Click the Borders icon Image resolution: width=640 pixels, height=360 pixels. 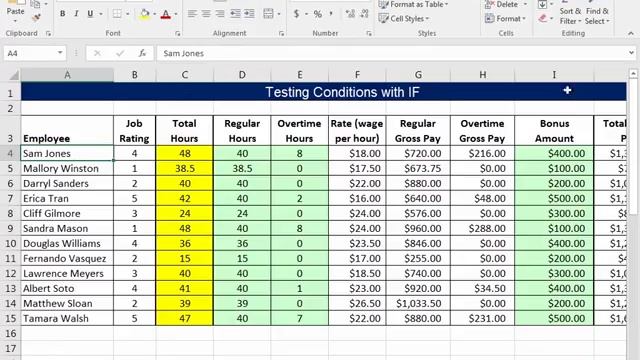tap(117, 14)
